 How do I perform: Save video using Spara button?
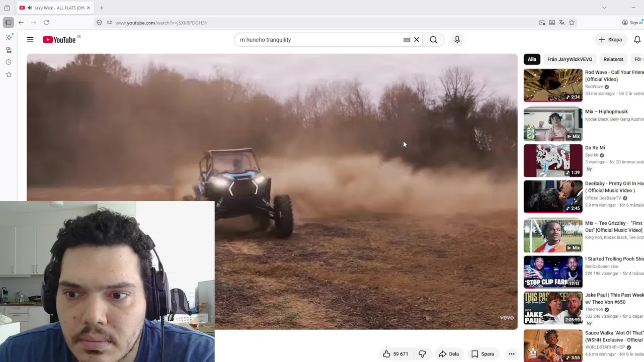pos(482,354)
